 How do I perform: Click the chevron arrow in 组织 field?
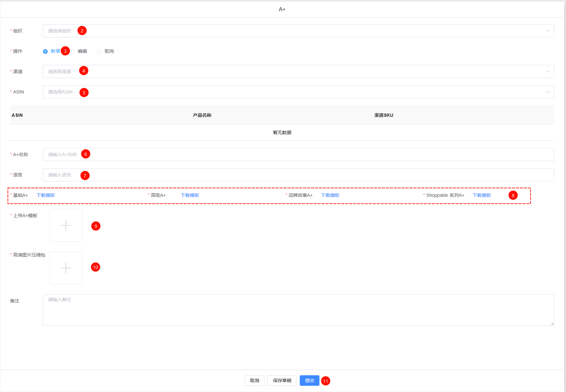pyautogui.click(x=548, y=31)
